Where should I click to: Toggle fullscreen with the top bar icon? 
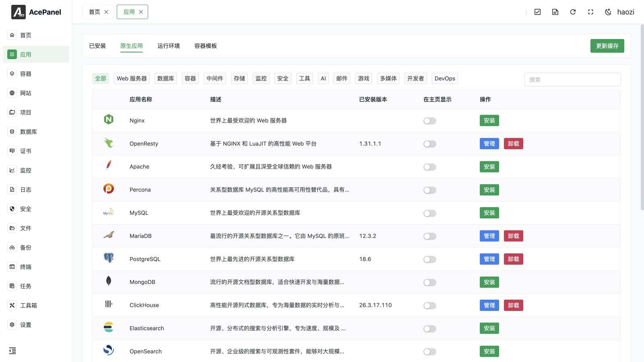(590, 12)
